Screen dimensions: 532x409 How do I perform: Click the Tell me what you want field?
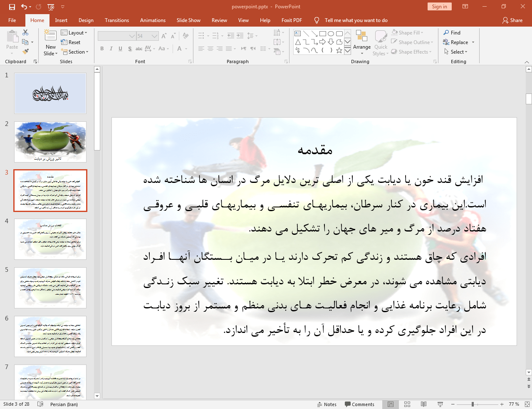pyautogui.click(x=356, y=20)
